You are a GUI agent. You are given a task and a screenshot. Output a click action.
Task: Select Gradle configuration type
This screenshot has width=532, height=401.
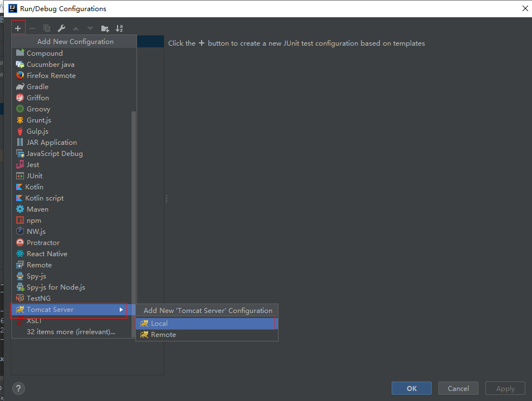click(37, 87)
